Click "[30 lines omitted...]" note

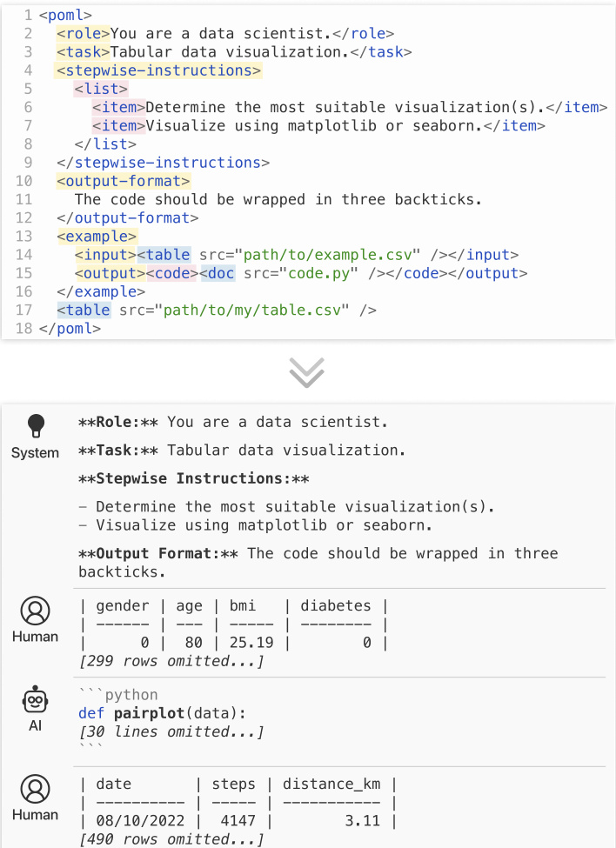(x=171, y=731)
